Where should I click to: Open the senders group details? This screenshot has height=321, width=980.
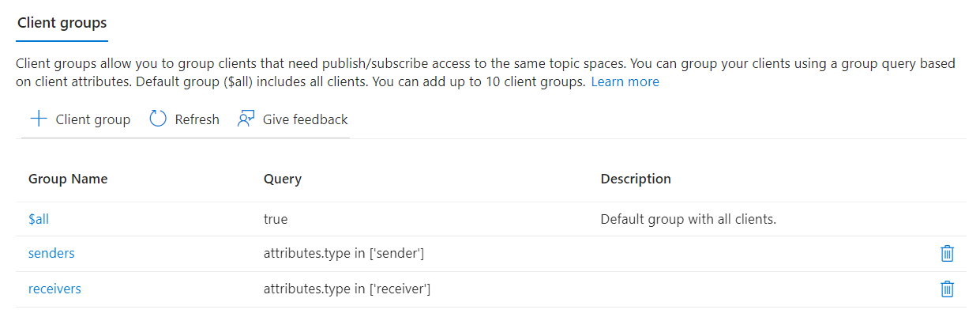[51, 254]
